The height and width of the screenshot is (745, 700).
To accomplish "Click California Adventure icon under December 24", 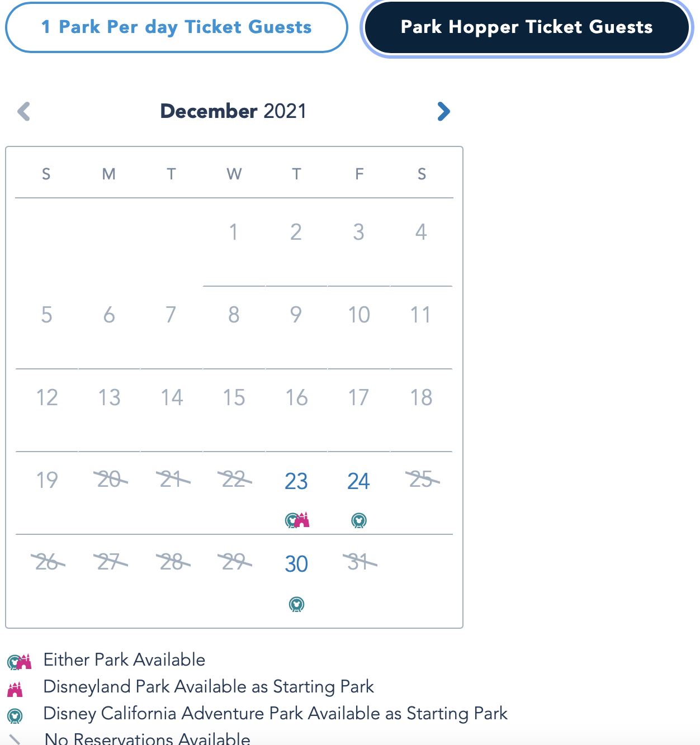I will (359, 521).
